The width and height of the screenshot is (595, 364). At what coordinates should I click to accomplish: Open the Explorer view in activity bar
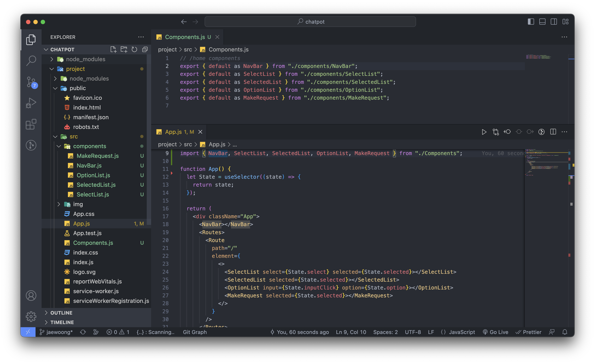point(31,40)
